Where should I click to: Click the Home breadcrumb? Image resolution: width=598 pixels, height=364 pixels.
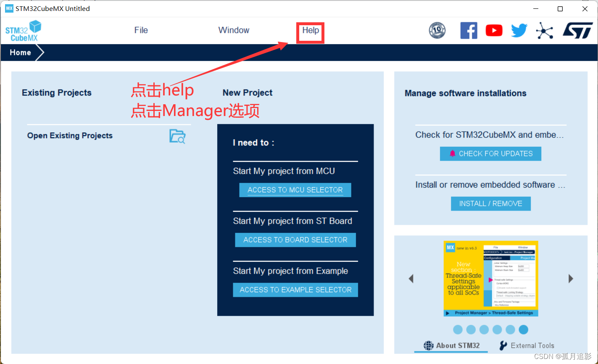[x=21, y=53]
